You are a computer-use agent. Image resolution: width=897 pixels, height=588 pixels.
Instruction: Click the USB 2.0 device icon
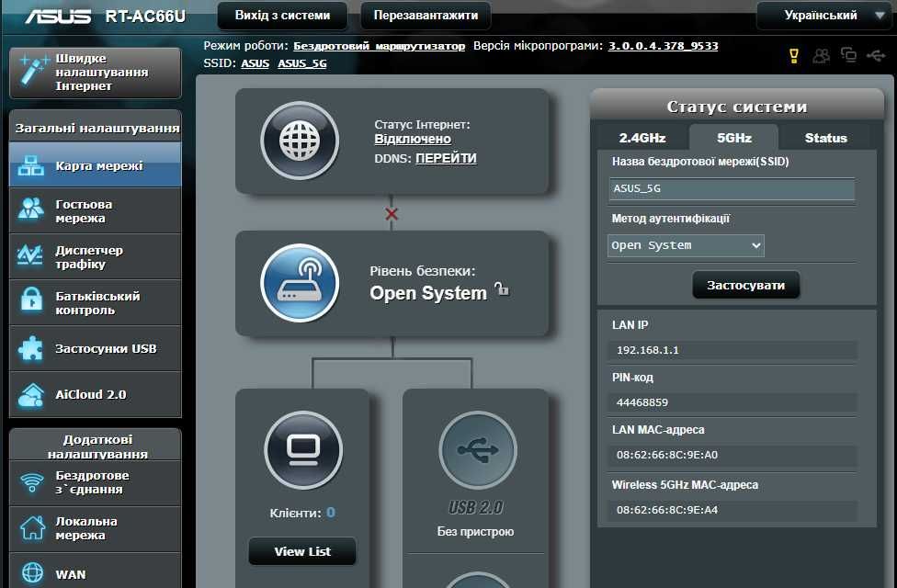[x=478, y=450]
